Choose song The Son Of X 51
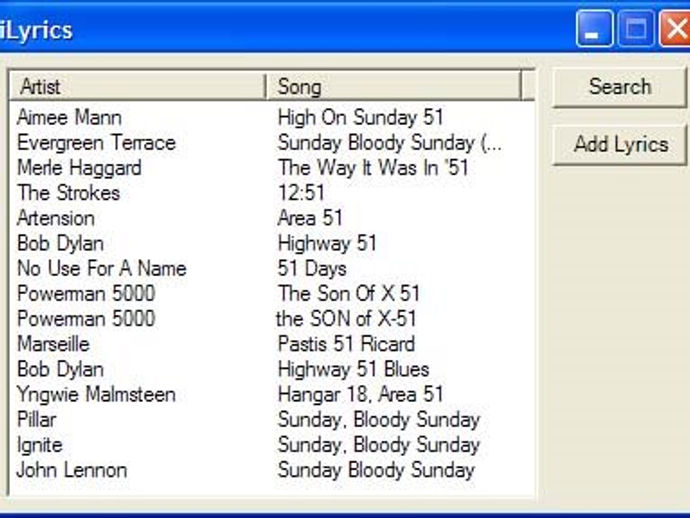The image size is (690, 518). pyautogui.click(x=349, y=294)
